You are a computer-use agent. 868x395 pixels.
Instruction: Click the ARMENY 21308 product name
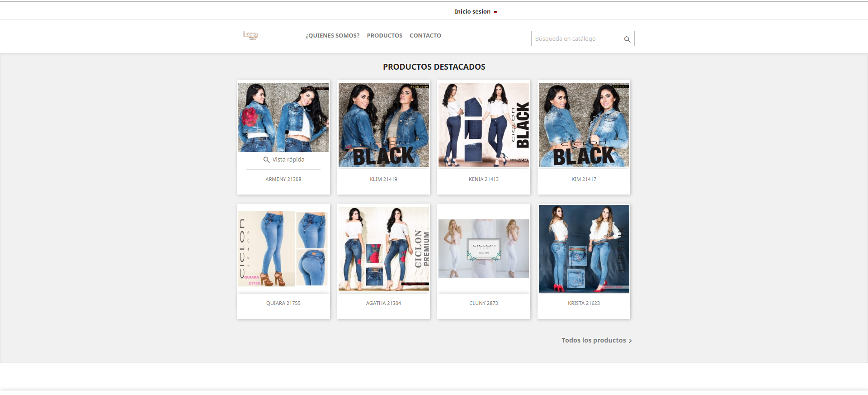tap(283, 180)
